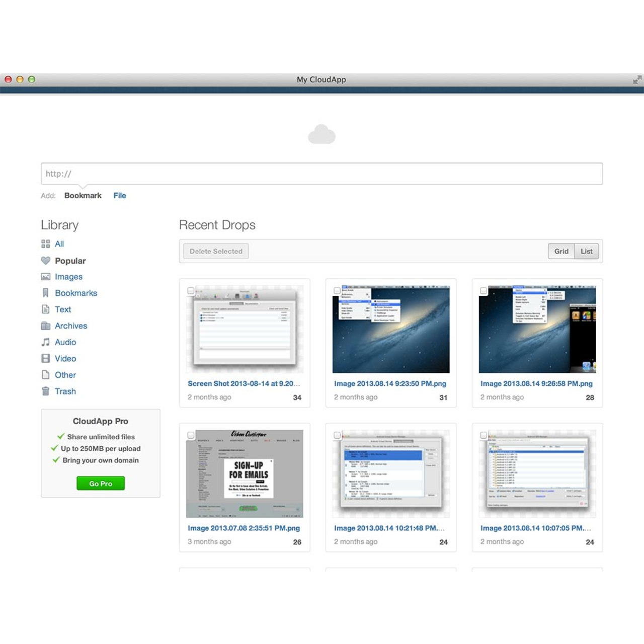This screenshot has width=644, height=644.
Task: Click the Popular heart icon
Action: point(45,261)
